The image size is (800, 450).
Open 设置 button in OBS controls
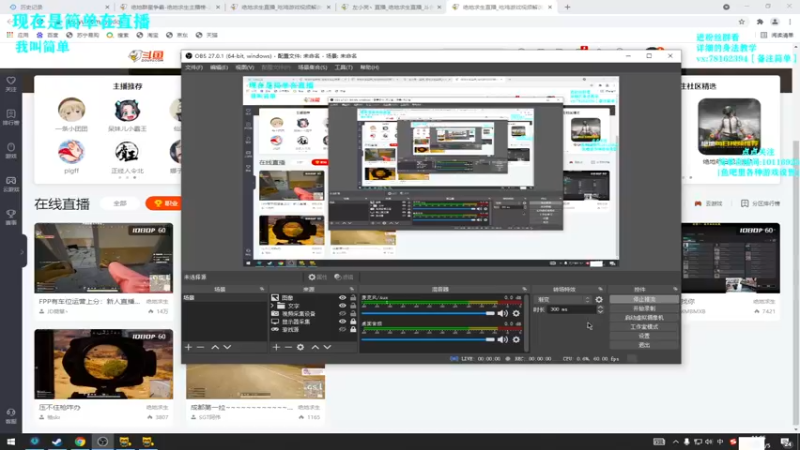[644, 336]
